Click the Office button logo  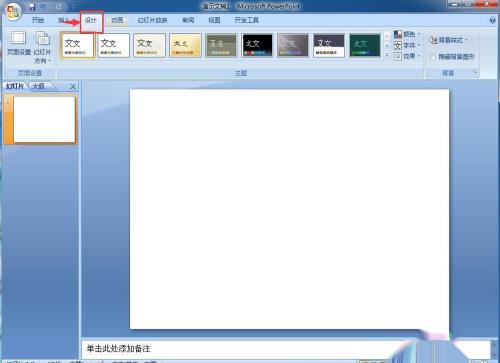[x=13, y=12]
